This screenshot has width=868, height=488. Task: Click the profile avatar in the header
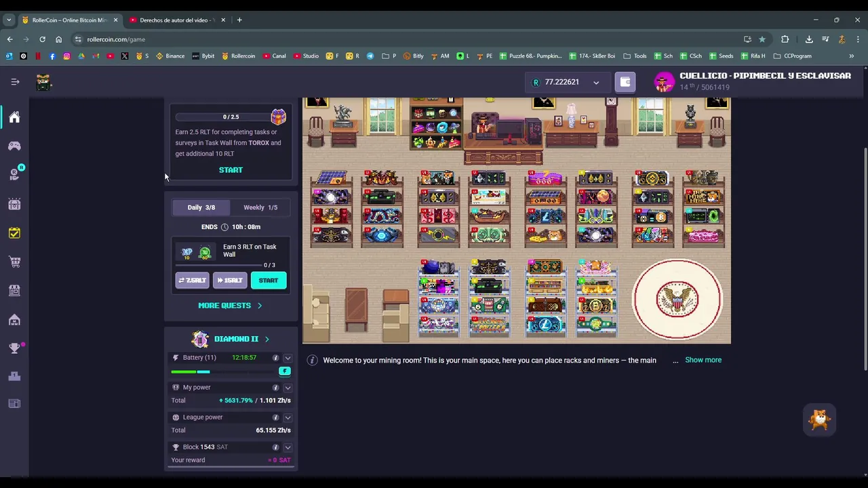(x=664, y=82)
